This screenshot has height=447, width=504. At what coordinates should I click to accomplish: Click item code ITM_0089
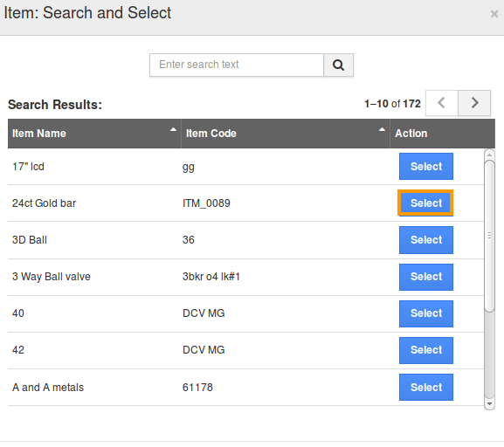206,203
